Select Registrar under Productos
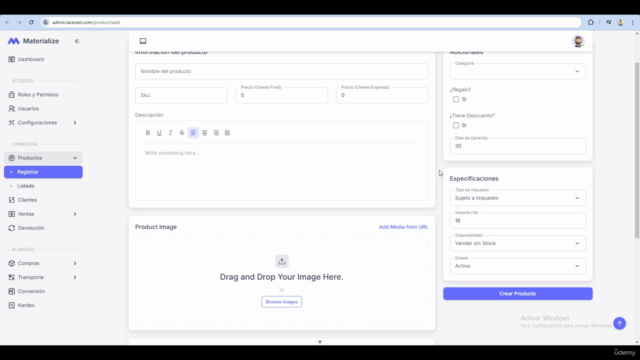The height and width of the screenshot is (360, 640). tap(43, 172)
